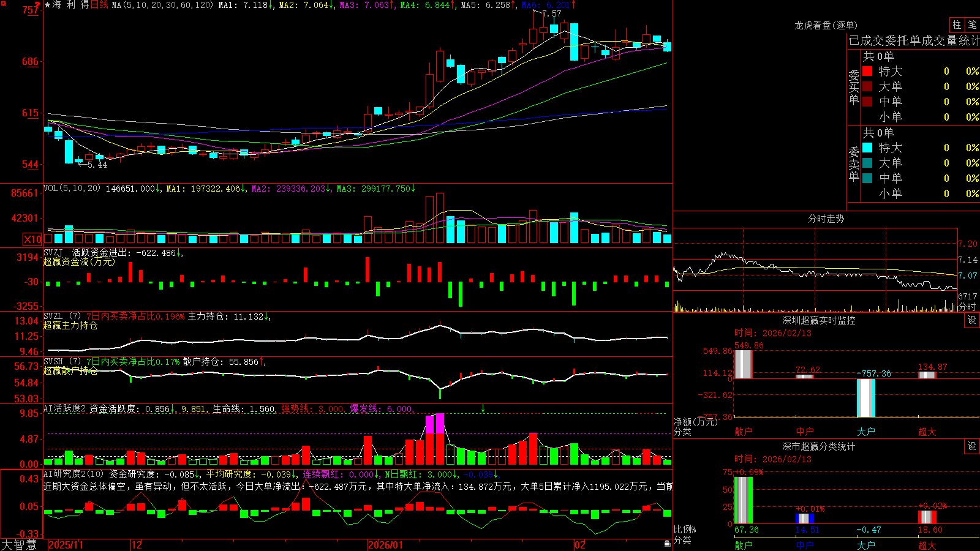Select the 12 month marker on timeline

point(137,545)
